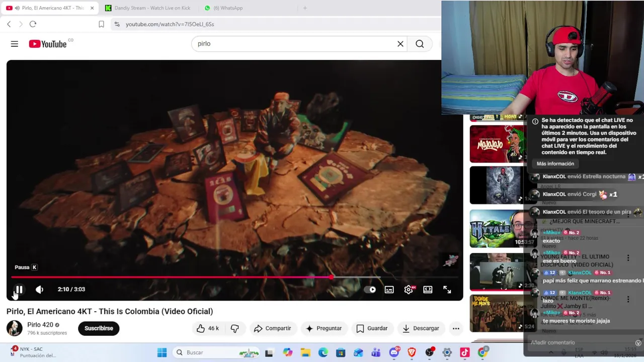Image resolution: width=644 pixels, height=362 pixels.
Task: Toggle subtitles with the captions icon
Action: point(389,290)
